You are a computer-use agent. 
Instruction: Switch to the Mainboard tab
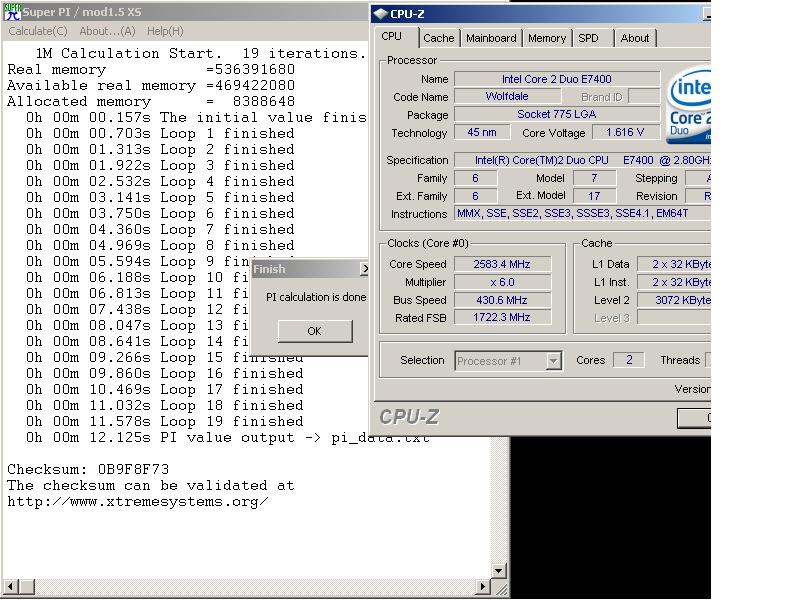pos(491,38)
